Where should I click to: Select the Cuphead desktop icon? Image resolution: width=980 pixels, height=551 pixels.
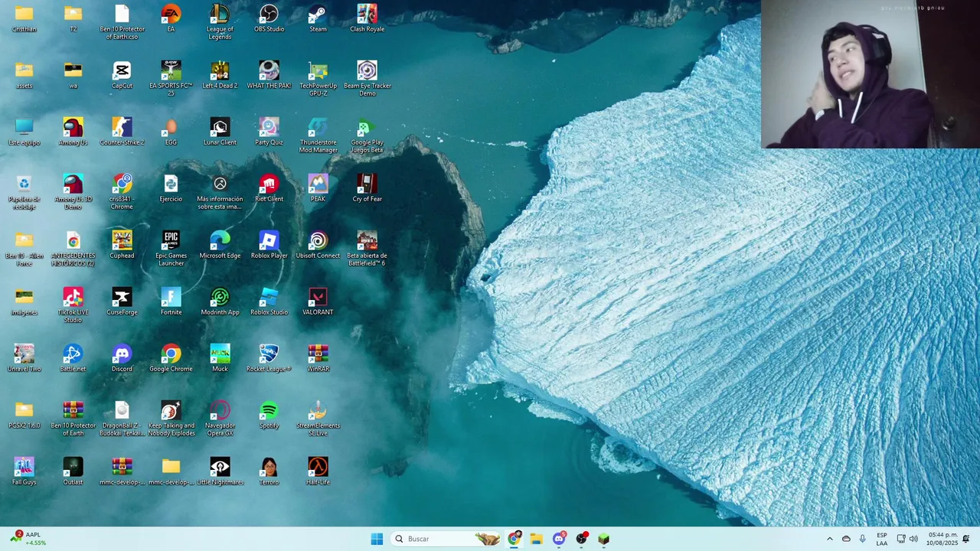coord(122,245)
